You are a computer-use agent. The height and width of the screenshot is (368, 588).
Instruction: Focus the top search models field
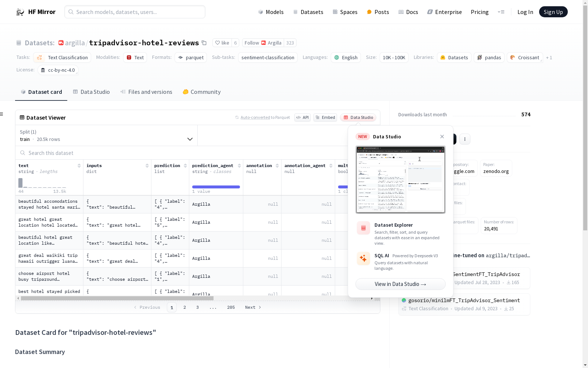pyautogui.click(x=135, y=12)
